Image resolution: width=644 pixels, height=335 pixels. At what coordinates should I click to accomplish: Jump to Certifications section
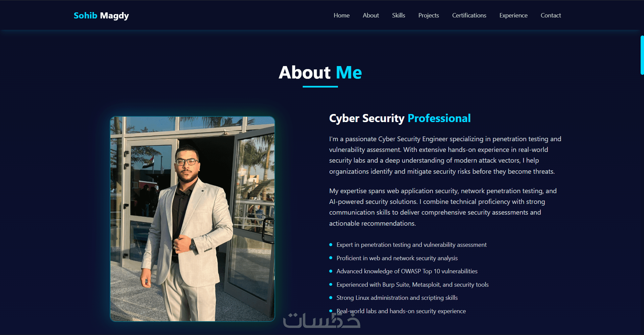tap(469, 15)
